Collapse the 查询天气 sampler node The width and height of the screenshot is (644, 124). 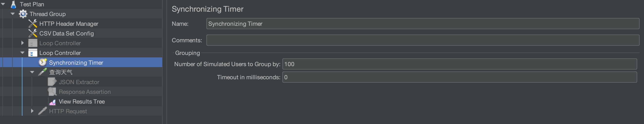click(32, 72)
